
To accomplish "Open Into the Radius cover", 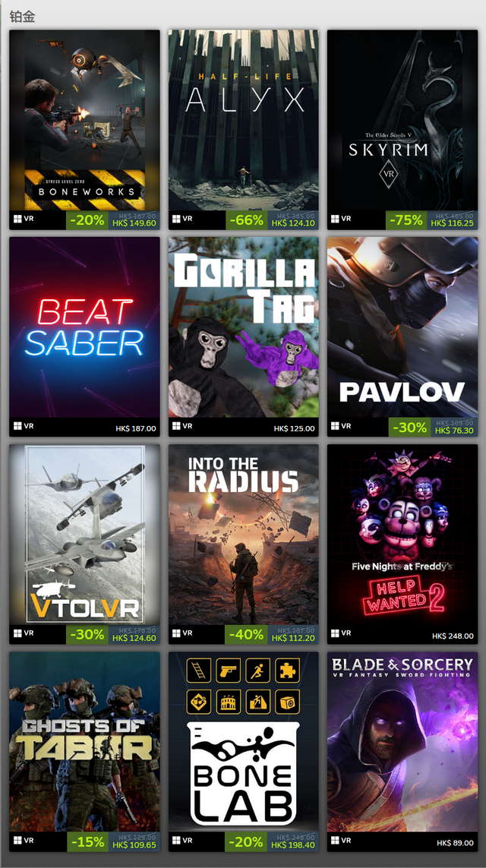I will [244, 534].
